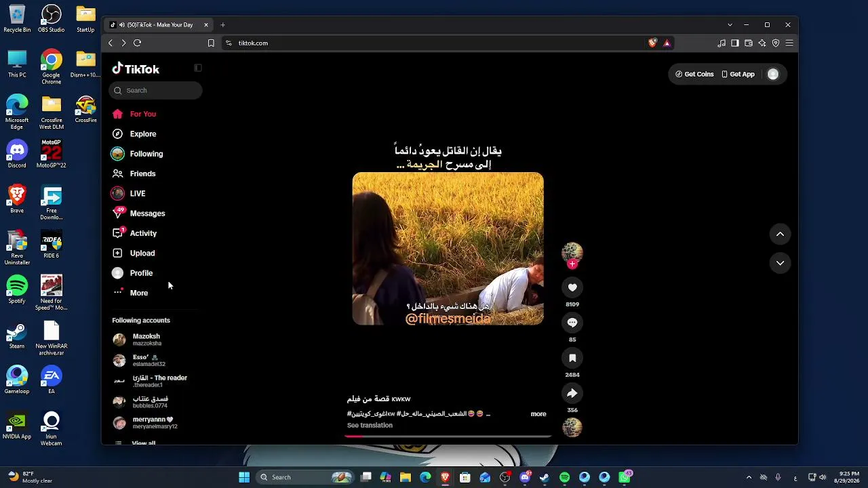The height and width of the screenshot is (488, 868).
Task: Open Brave VPN shield icon
Action: pyautogui.click(x=776, y=43)
